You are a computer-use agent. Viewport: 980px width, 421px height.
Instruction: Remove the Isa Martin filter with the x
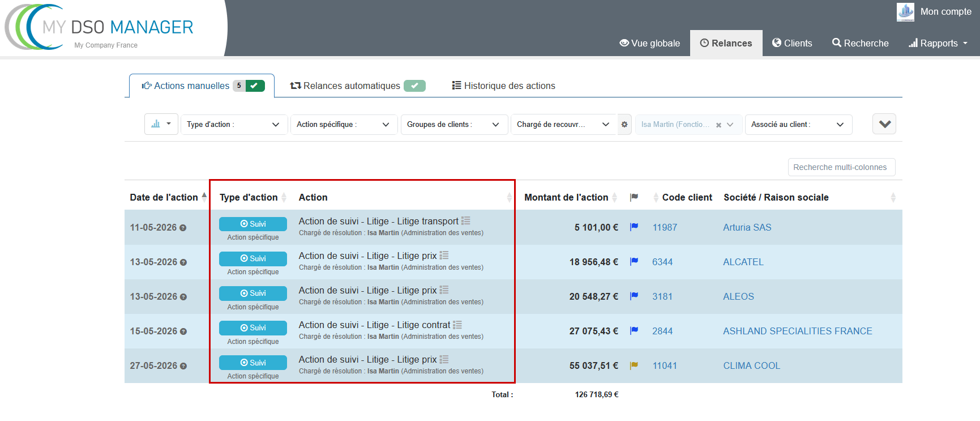[718, 125]
